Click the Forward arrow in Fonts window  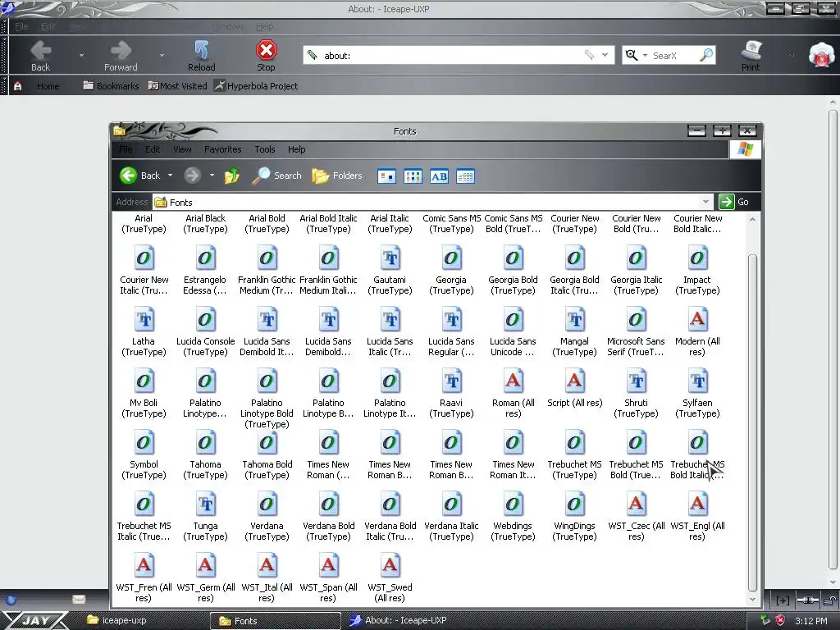[192, 176]
